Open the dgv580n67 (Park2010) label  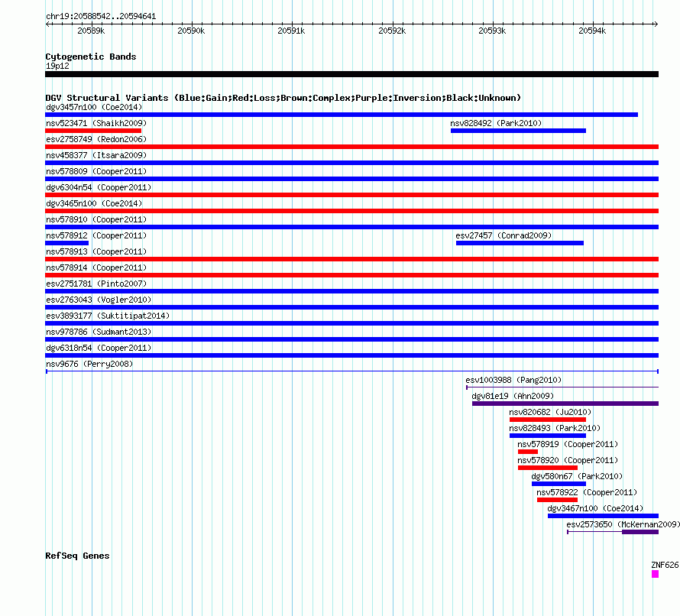pyautogui.click(x=577, y=476)
